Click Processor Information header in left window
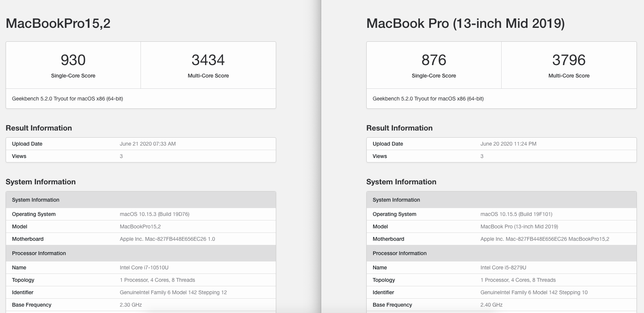 click(141, 253)
